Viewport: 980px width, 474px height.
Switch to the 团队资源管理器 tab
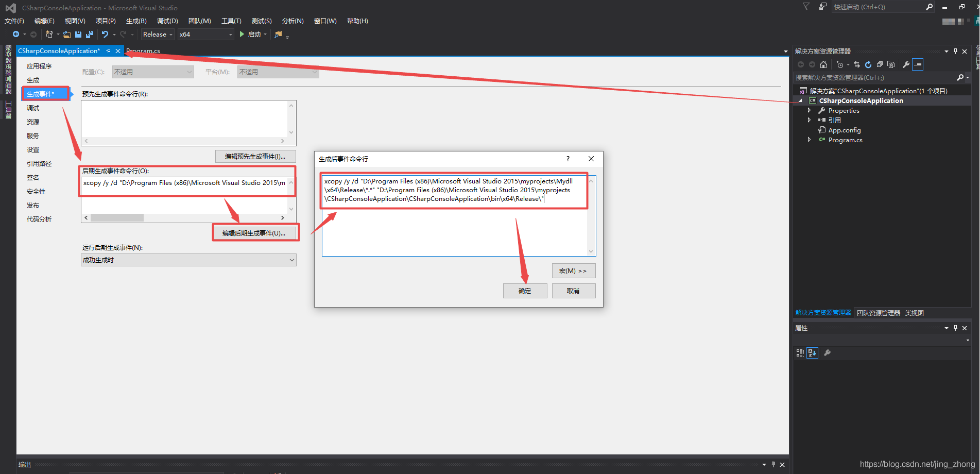coord(879,313)
